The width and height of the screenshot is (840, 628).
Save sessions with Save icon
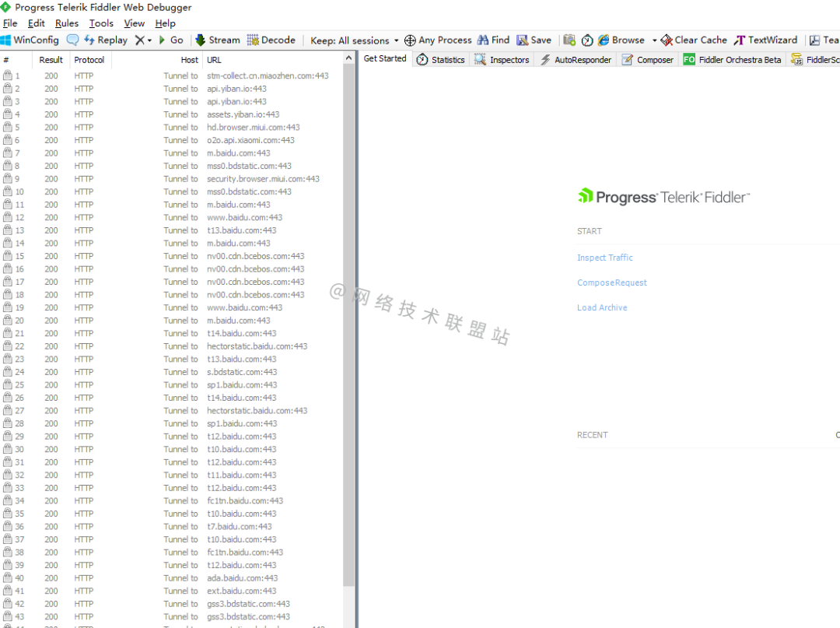(x=534, y=40)
